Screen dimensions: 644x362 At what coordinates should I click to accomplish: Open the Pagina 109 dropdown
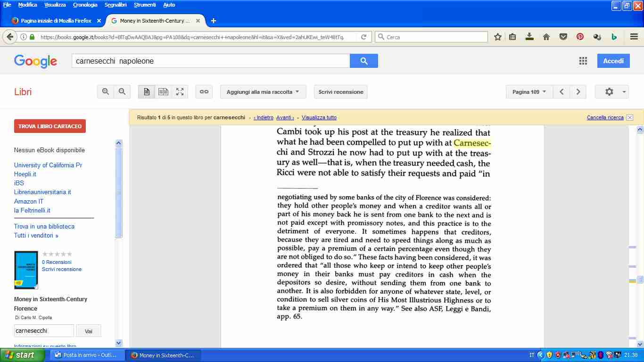pyautogui.click(x=529, y=92)
